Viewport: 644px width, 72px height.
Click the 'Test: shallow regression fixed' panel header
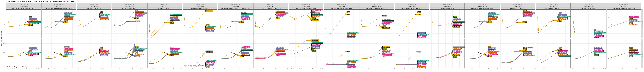pos(200,8)
